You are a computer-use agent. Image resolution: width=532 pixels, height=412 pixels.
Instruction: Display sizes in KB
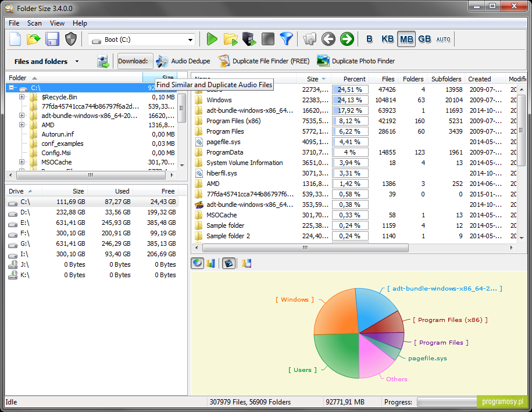point(387,40)
